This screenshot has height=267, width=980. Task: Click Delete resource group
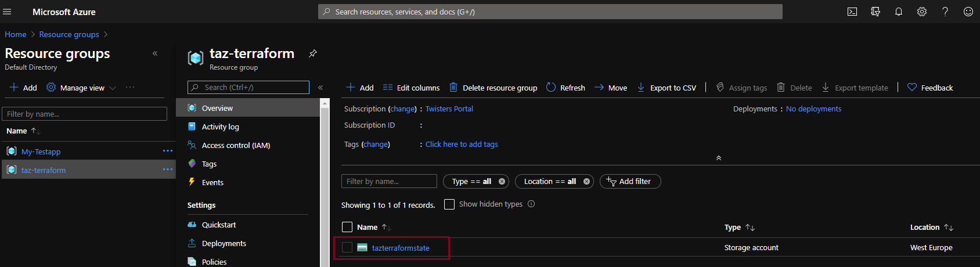click(x=493, y=88)
